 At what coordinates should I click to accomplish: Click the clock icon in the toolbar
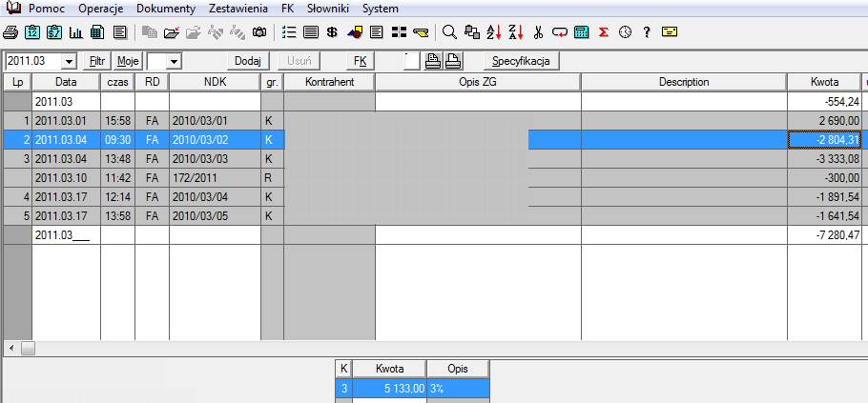625,31
